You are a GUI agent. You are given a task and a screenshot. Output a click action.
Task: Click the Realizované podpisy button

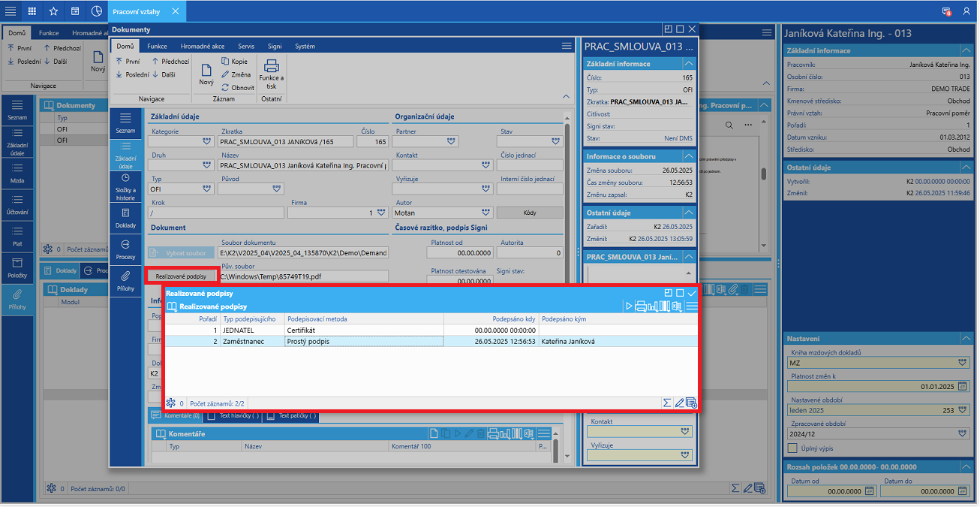(181, 276)
